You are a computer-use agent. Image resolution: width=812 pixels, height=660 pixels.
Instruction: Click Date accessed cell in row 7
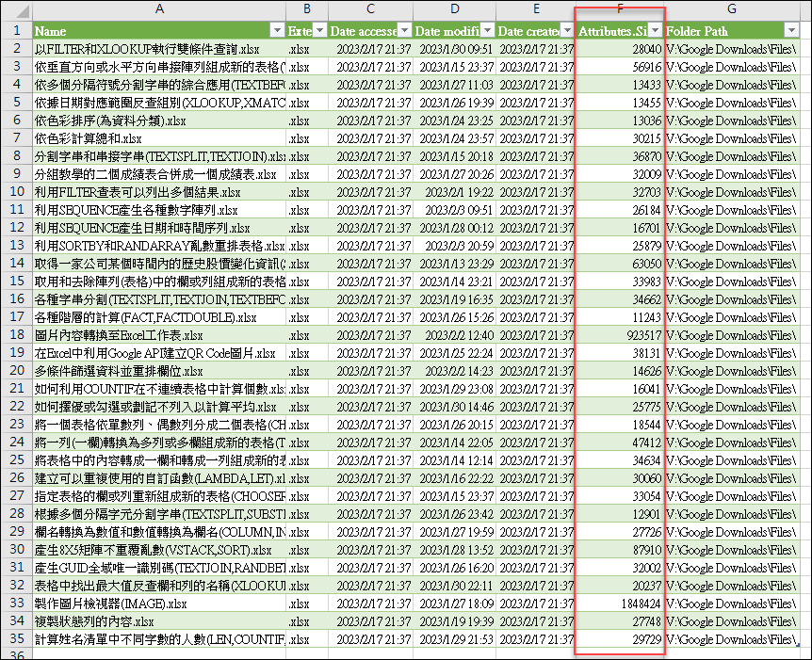point(370,138)
